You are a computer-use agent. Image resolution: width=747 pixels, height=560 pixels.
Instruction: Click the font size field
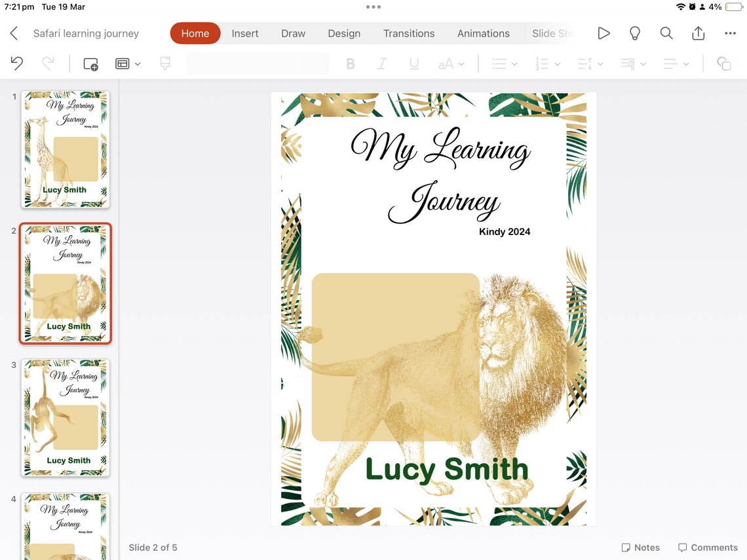point(313,64)
